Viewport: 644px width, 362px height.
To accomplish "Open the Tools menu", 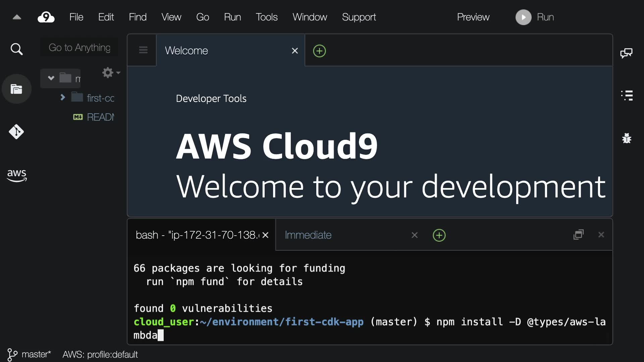I will point(266,17).
